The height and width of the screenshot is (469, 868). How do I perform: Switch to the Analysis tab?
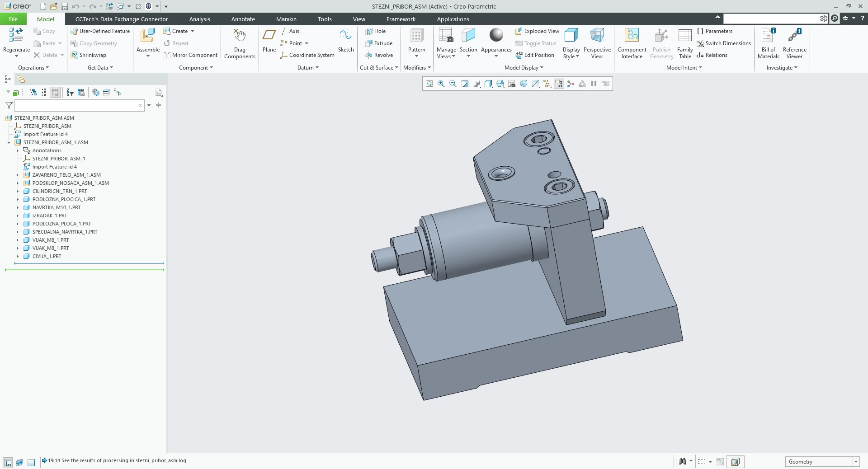pos(199,19)
